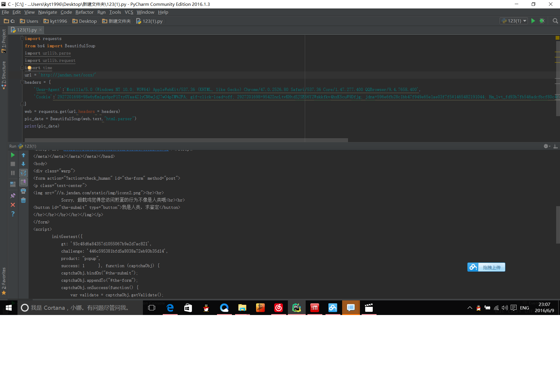Click the Stop process square icon
560x392 pixels.
(13, 164)
